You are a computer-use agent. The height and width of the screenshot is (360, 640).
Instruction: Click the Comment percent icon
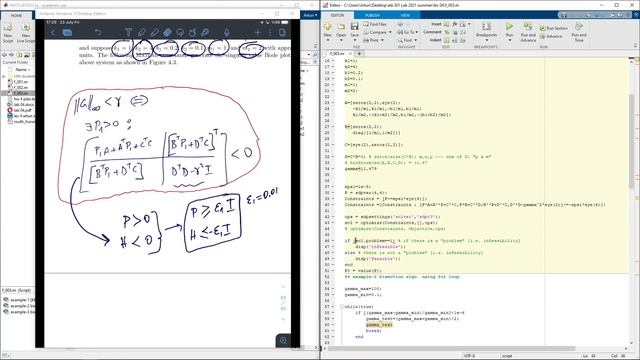pyautogui.click(x=446, y=32)
